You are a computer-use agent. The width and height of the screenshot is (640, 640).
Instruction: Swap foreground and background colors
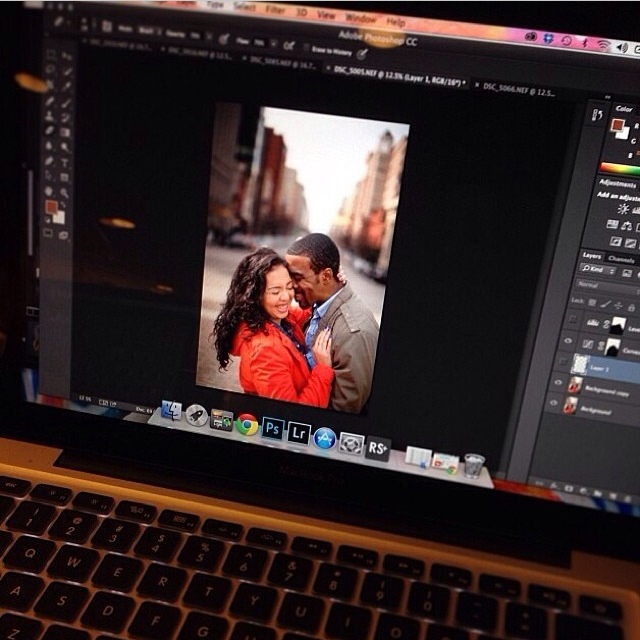coord(63,205)
